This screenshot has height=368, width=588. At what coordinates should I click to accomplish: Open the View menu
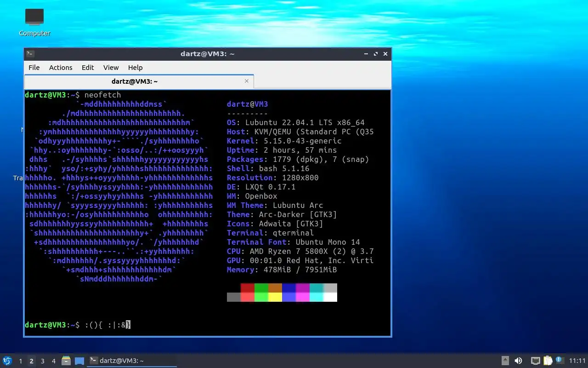pos(111,67)
